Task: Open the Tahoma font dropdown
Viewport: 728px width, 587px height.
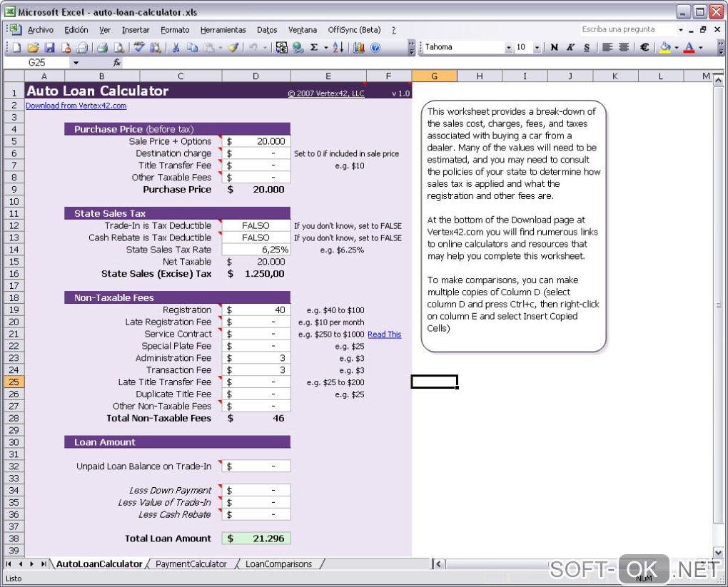Action: [508, 47]
